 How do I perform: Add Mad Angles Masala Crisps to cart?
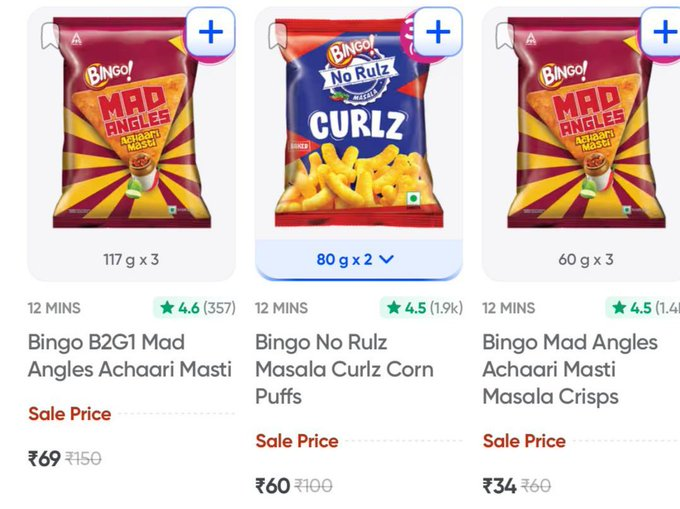click(663, 32)
